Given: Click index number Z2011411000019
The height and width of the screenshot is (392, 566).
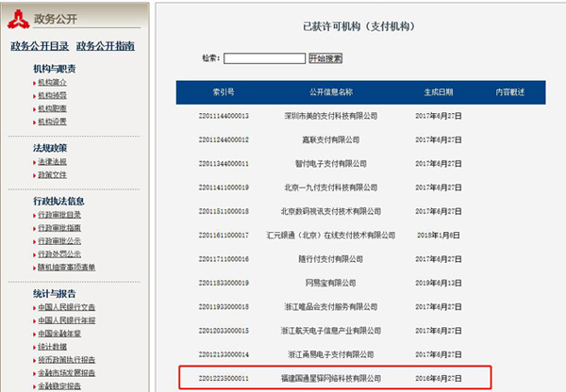Looking at the screenshot, I should [224, 188].
